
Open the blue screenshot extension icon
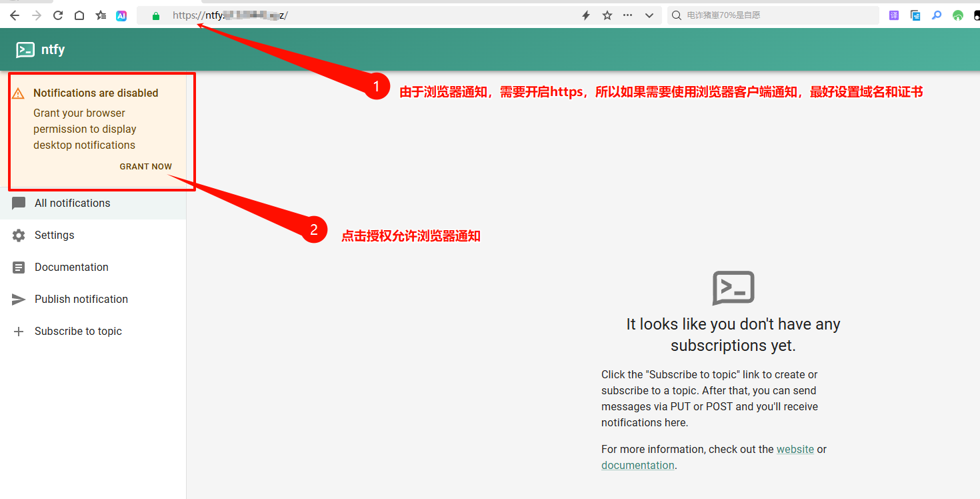(915, 15)
